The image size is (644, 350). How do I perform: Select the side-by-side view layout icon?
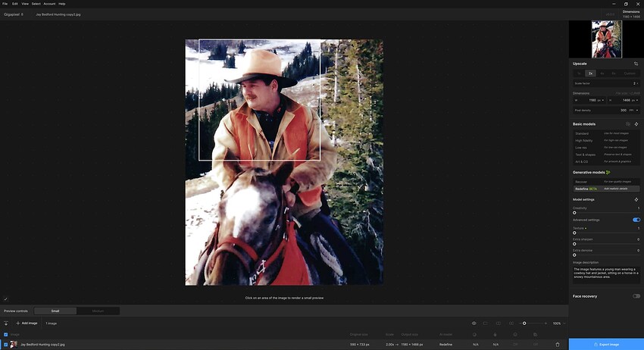511,323
